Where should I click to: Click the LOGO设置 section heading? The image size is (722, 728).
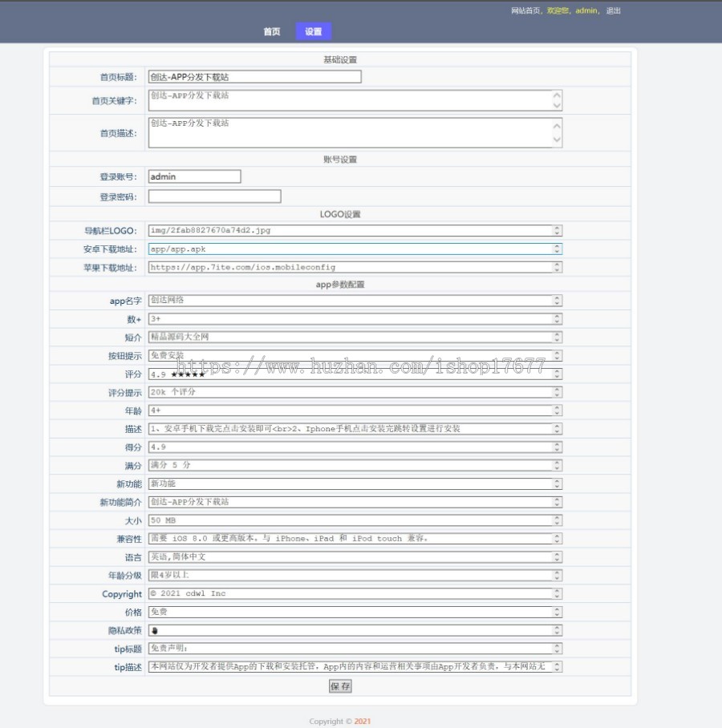point(340,214)
